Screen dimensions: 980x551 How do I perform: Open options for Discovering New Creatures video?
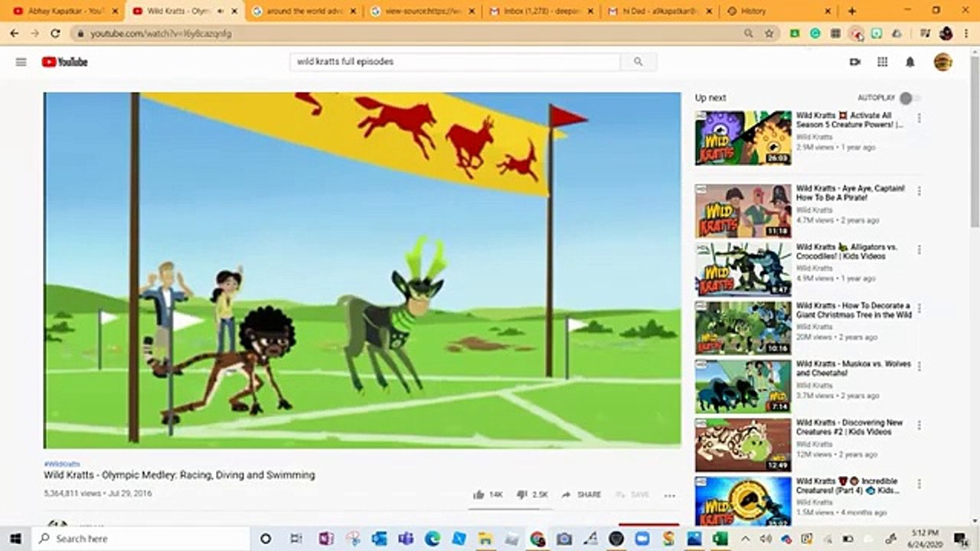tap(919, 425)
